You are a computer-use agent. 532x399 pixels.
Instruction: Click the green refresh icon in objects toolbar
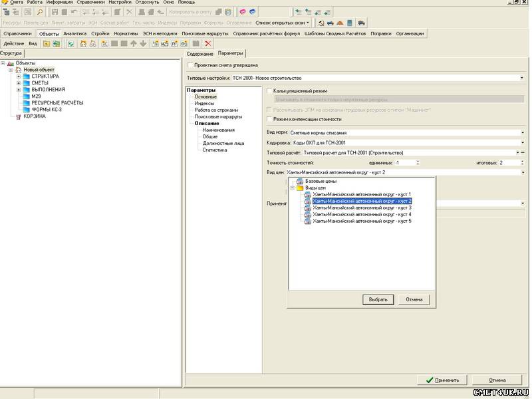click(70, 44)
